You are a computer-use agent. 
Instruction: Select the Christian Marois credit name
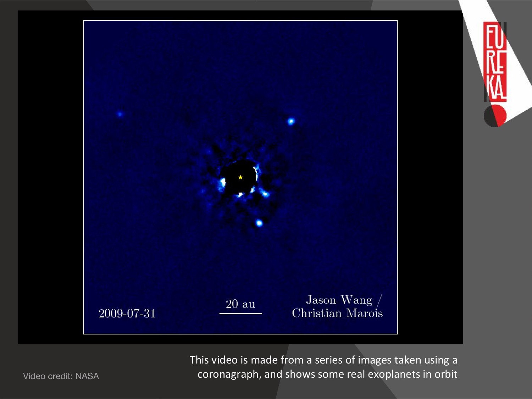point(337,313)
